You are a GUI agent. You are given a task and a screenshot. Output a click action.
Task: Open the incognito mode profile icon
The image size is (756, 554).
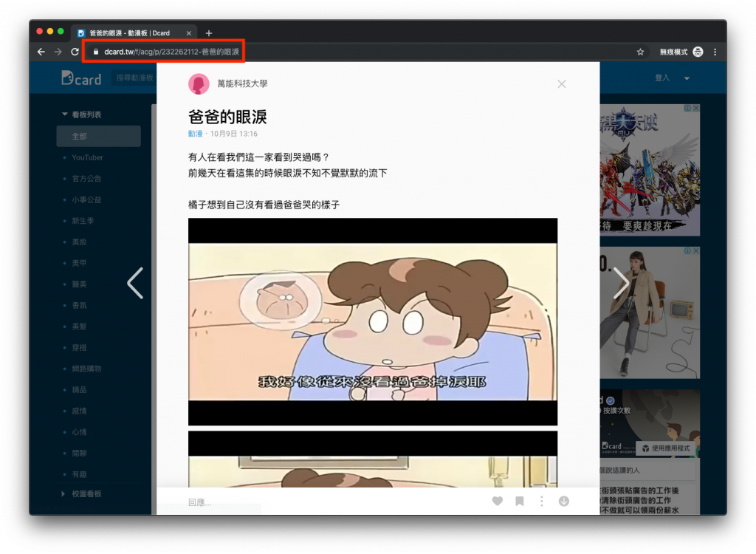point(698,52)
